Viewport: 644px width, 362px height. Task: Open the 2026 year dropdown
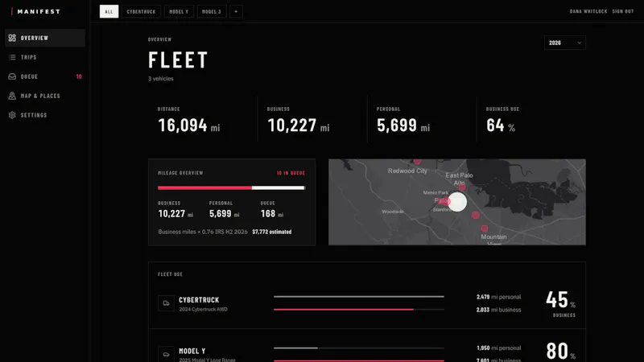565,43
